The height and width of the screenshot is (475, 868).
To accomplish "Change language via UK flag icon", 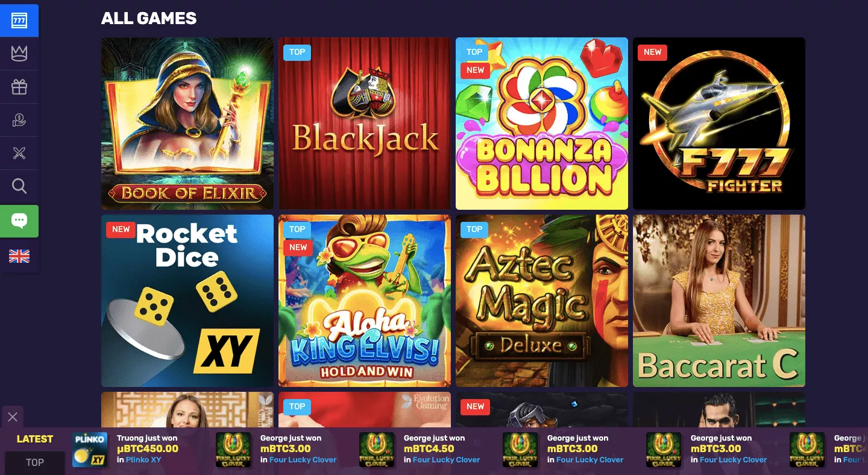I will tap(19, 256).
